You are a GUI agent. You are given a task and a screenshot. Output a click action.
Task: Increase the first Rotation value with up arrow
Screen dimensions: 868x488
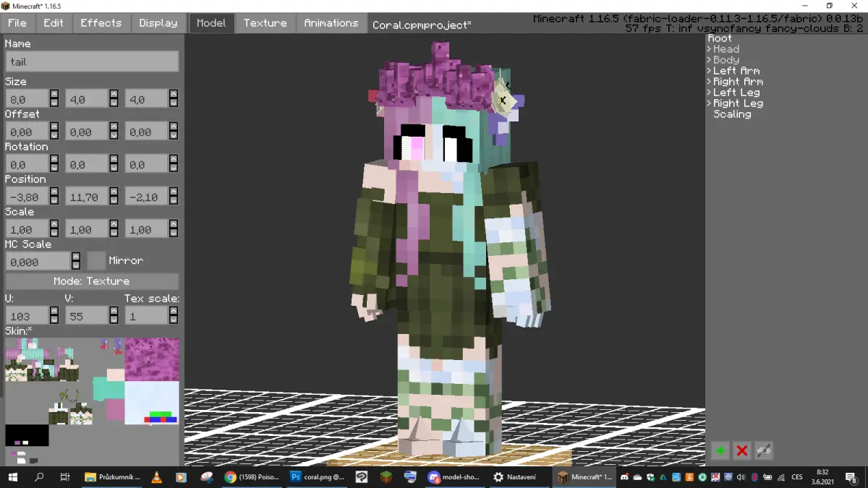pyautogui.click(x=54, y=159)
